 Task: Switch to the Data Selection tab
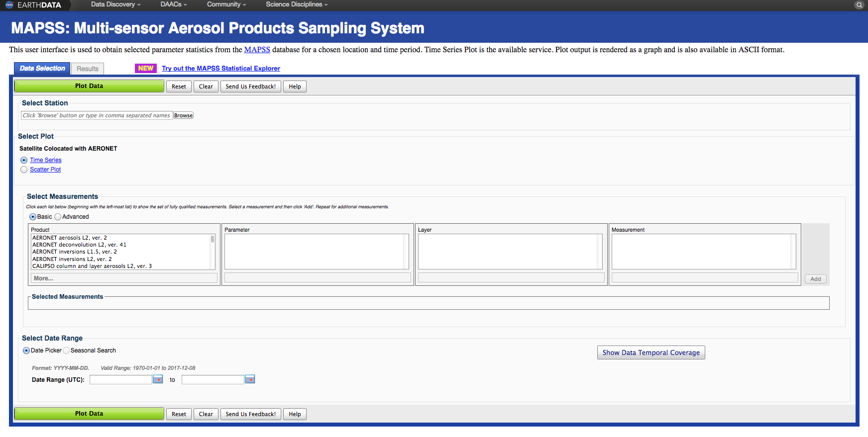pyautogui.click(x=42, y=69)
